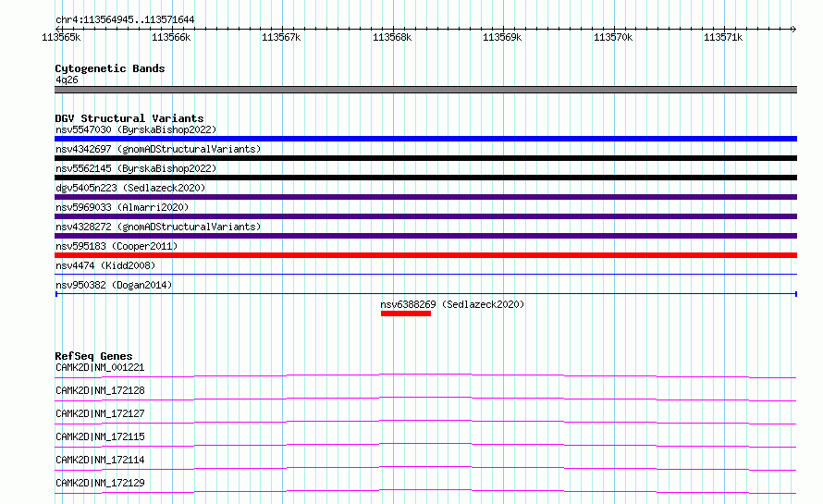This screenshot has width=823, height=504.
Task: Open variant nsv5562145 (ByrskaBishop2022) label
Action: tap(136, 168)
